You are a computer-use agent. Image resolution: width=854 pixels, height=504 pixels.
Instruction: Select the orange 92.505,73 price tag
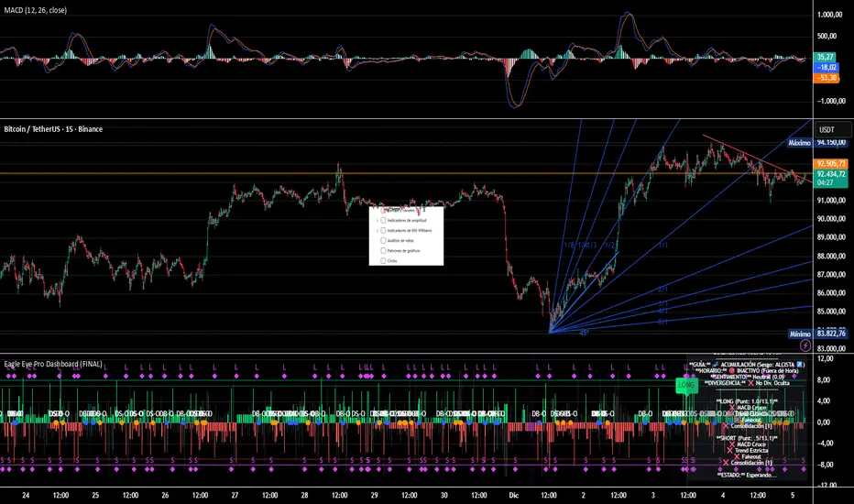click(830, 163)
